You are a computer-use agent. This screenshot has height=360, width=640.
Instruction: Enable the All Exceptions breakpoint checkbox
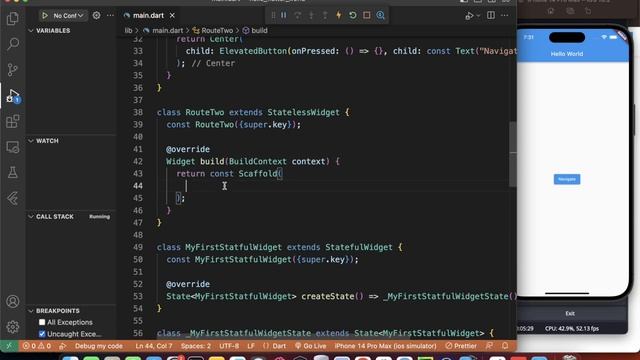[x=42, y=322]
